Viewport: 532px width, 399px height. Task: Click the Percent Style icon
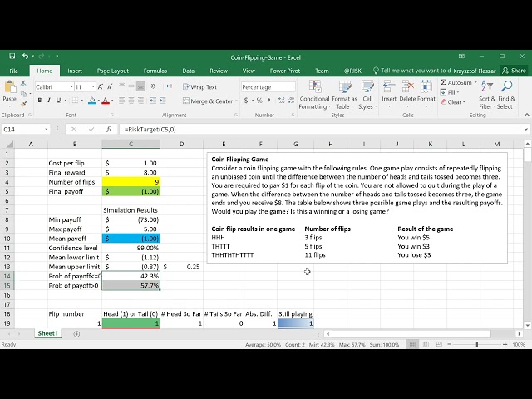point(259,101)
